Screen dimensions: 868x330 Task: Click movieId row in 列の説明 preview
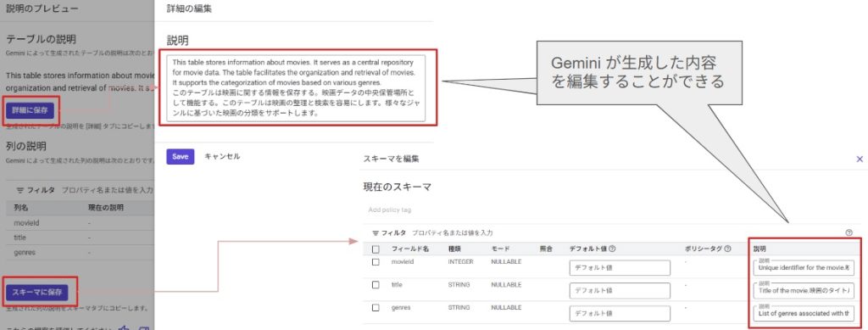[x=80, y=223]
